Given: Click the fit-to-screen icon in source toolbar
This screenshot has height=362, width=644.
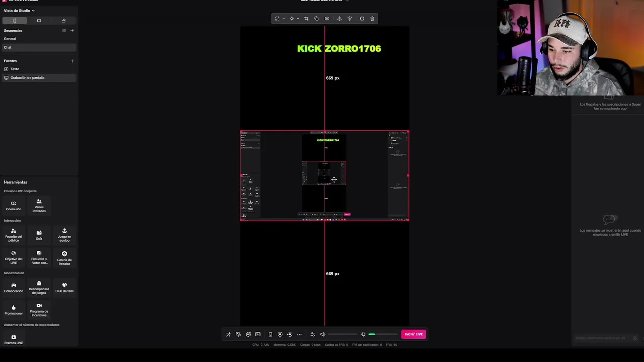Looking at the screenshot, I should click(x=277, y=19).
